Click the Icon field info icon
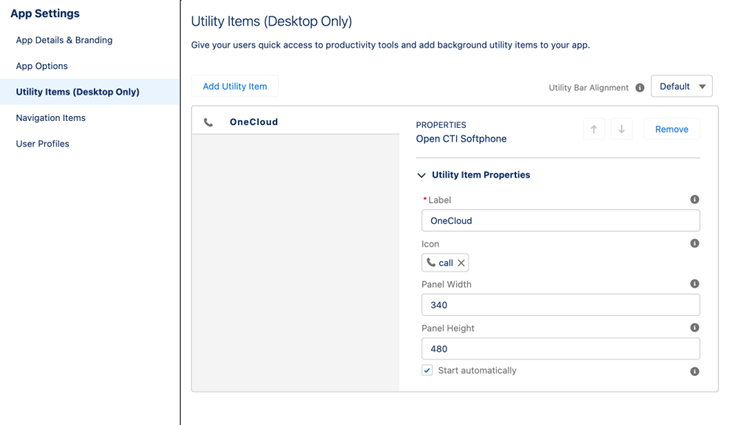This screenshot has width=741, height=425. tap(694, 243)
